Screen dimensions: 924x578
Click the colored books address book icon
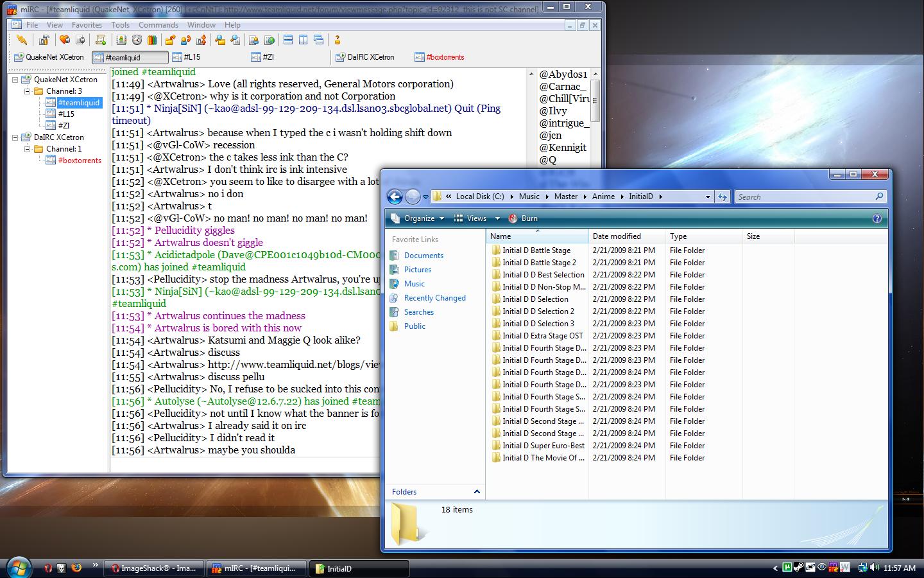click(x=152, y=40)
